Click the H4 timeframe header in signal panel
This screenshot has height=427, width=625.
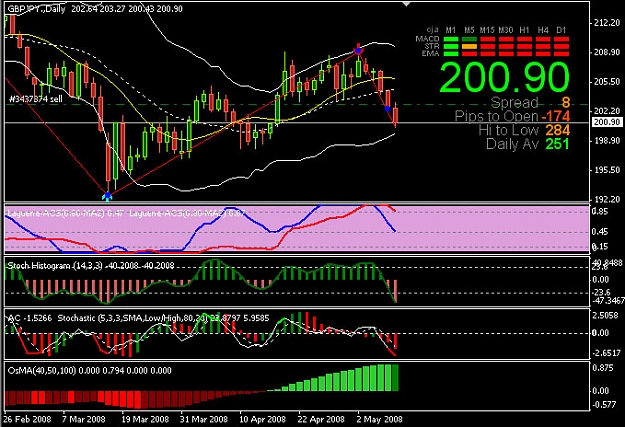click(543, 30)
